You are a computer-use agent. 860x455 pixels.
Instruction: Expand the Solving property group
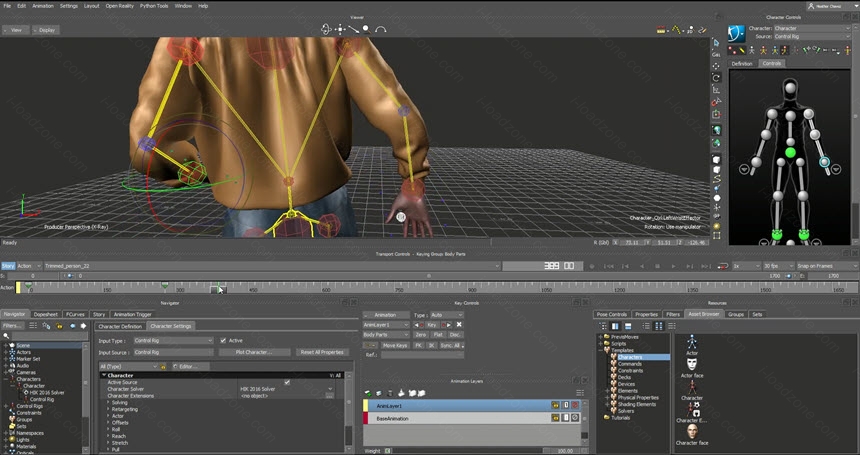pos(108,402)
